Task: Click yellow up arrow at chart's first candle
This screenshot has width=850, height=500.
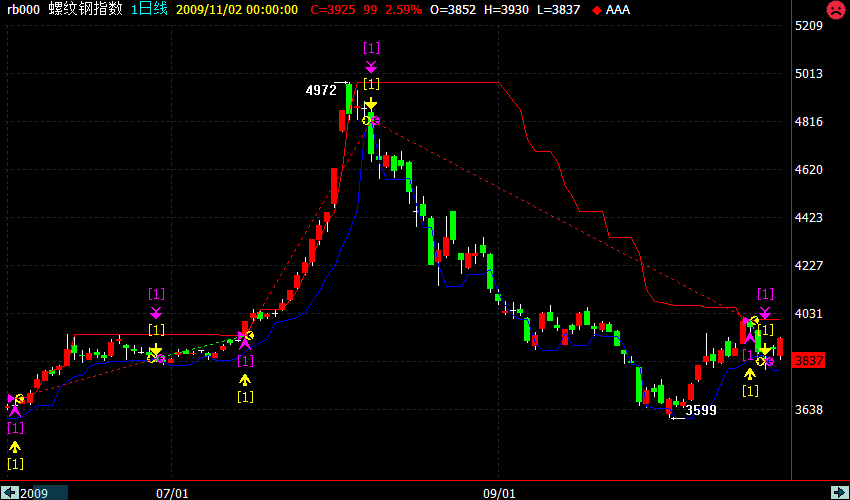Action: pyautogui.click(x=14, y=446)
